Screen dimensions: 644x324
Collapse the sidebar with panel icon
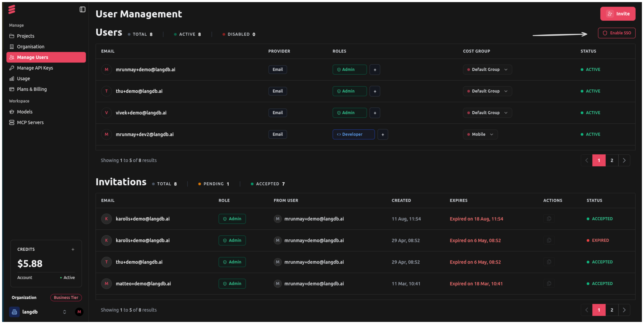82,10
